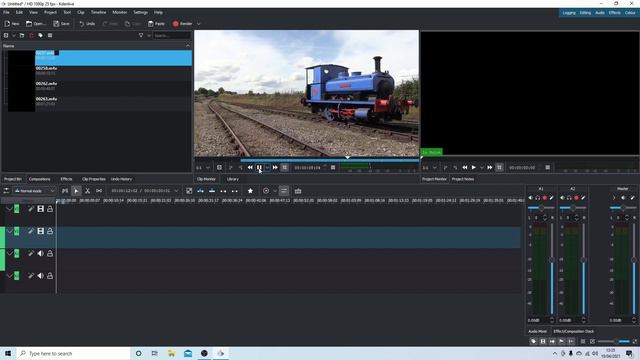The image size is (640, 360).
Task: Adjust the A1 balance slider
Action: [541, 208]
